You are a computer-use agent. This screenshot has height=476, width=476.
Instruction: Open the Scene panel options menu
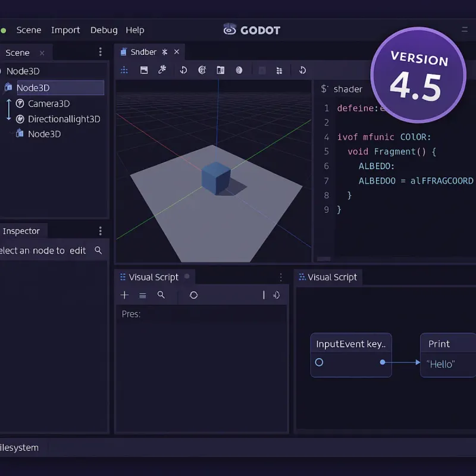tap(100, 52)
